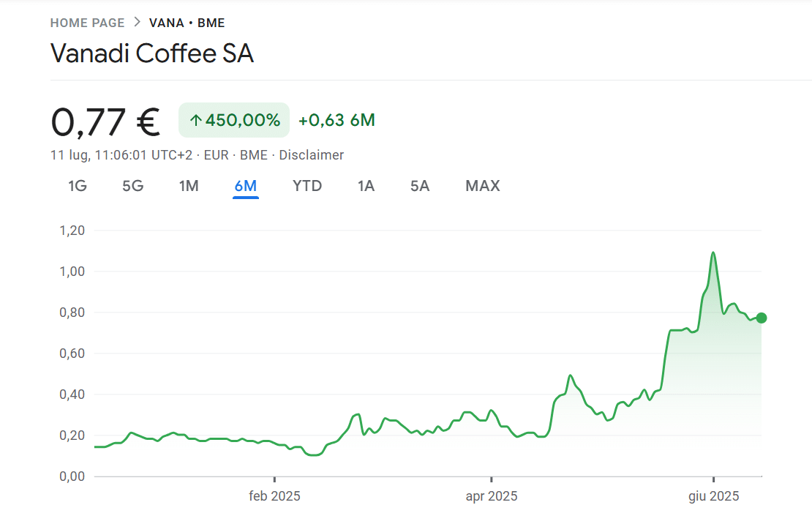The image size is (812, 516).
Task: Click the green endpoint dot on chart
Action: [x=762, y=318]
